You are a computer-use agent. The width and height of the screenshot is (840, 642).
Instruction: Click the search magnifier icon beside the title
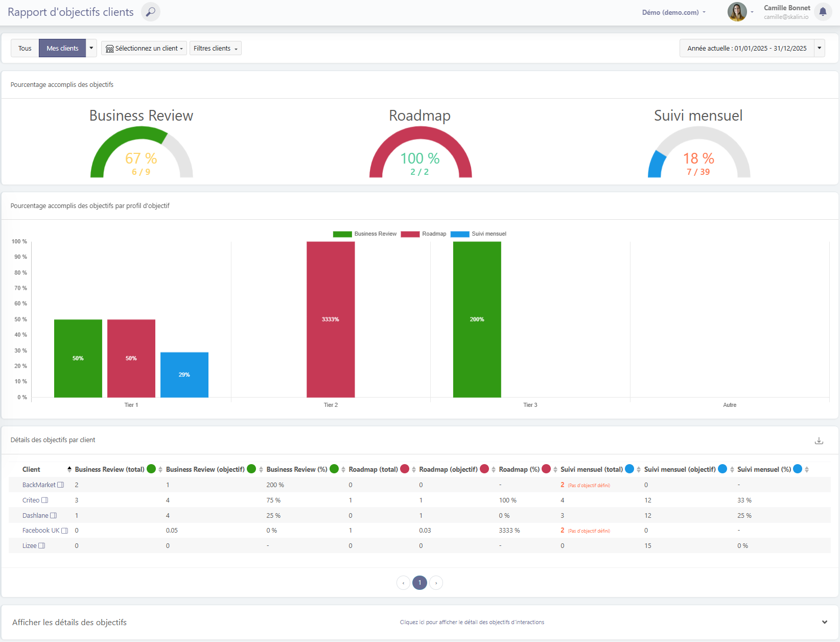tap(150, 12)
